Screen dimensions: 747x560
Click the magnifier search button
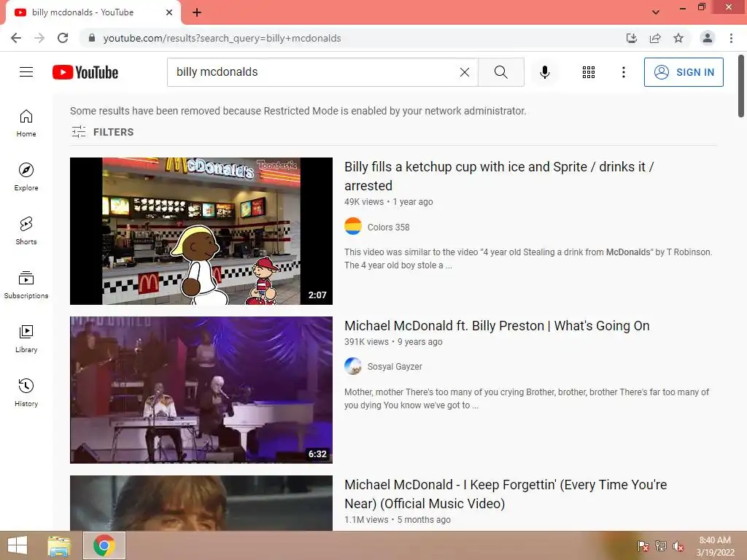(500, 72)
